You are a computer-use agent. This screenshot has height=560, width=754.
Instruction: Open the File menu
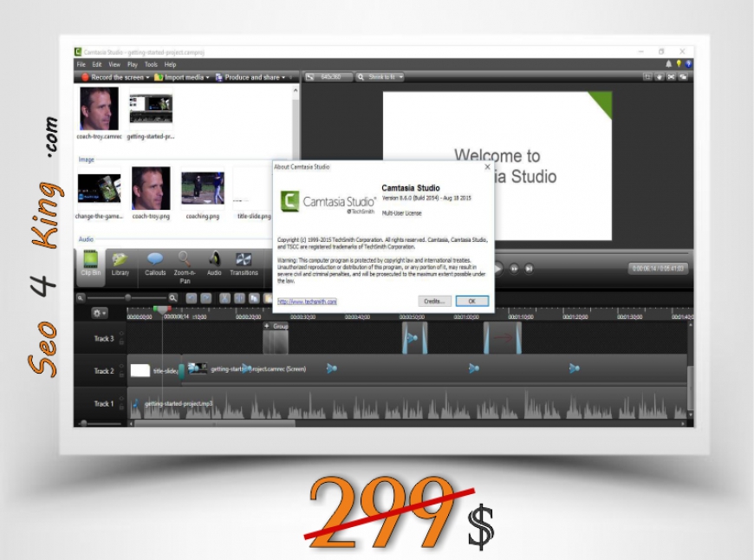coord(81,64)
